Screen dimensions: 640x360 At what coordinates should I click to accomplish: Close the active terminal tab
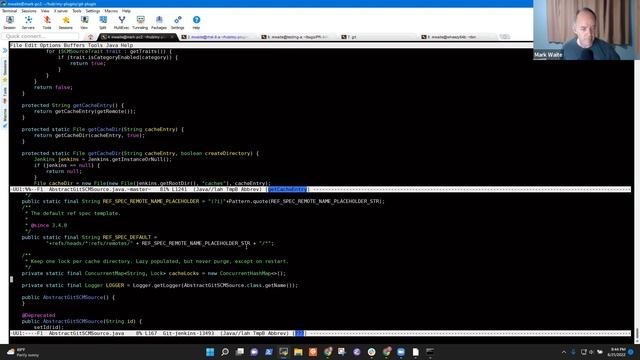coord(172,37)
